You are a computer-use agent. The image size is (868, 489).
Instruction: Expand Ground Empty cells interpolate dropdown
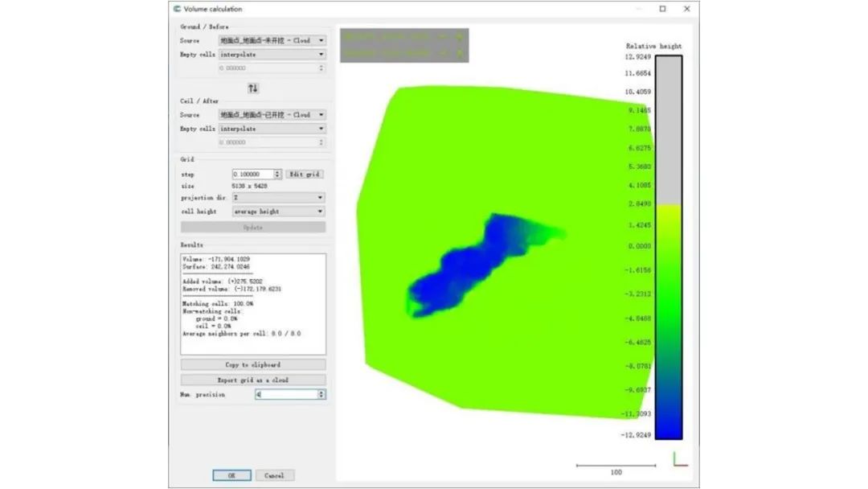tap(272, 55)
